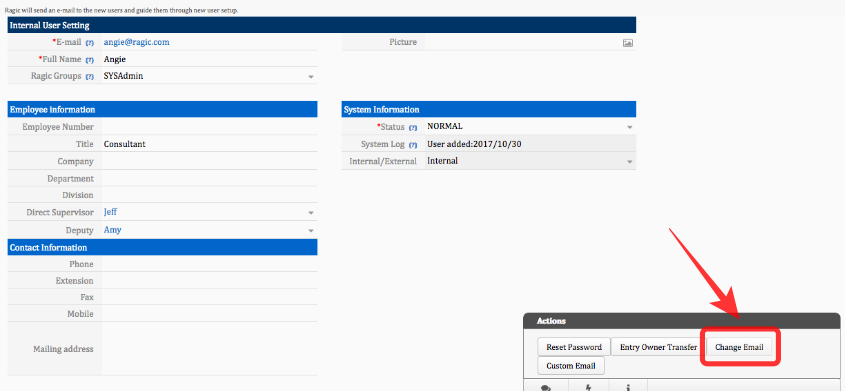Open the Status field help icon
This screenshot has height=391, width=845.
tap(413, 128)
